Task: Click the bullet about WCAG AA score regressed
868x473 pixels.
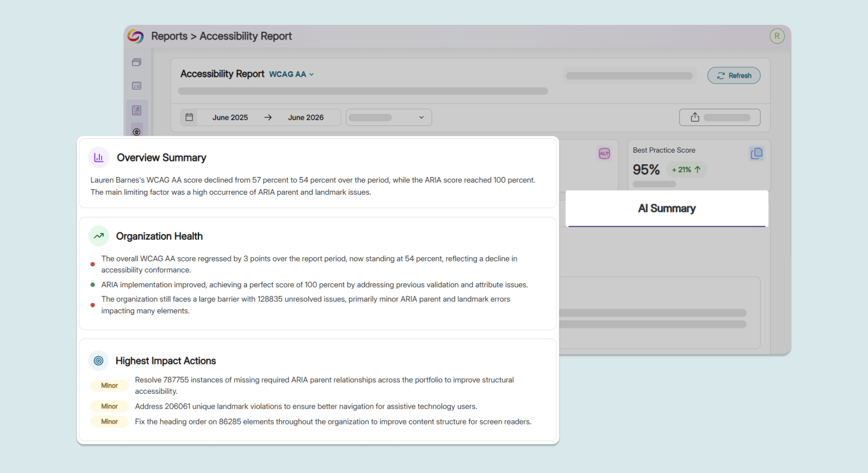Action: 309,264
